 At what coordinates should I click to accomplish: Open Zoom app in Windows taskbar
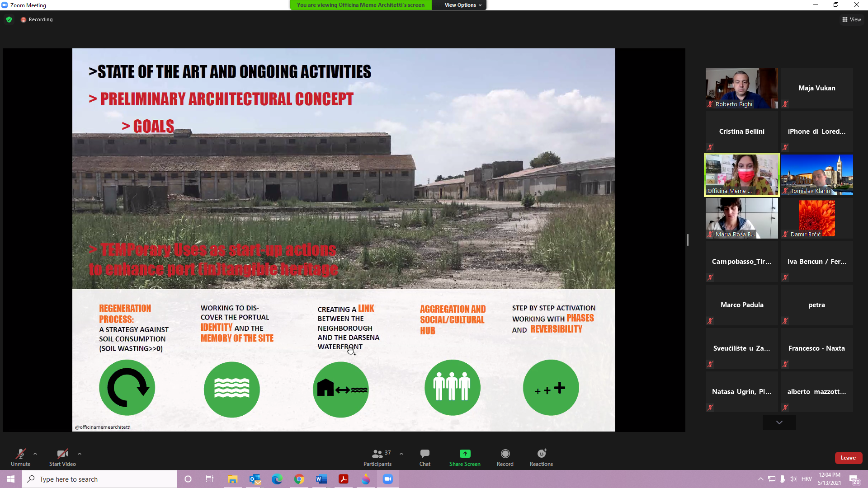tap(387, 479)
